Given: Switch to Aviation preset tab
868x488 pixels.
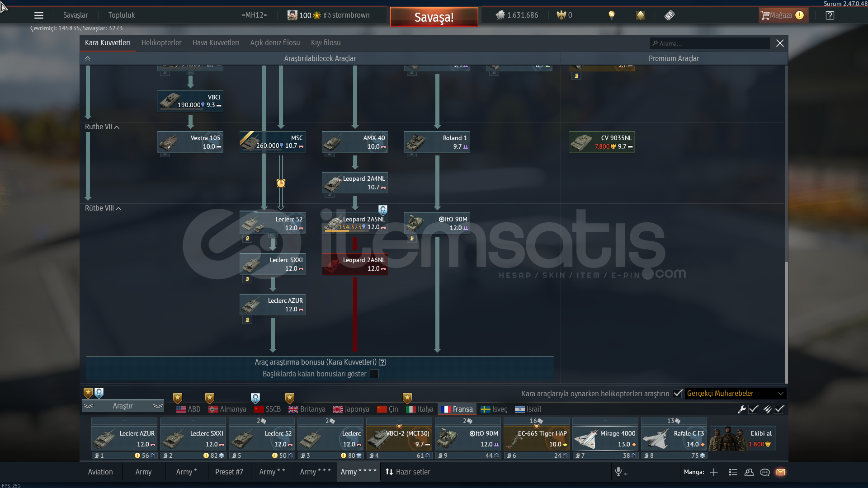Looking at the screenshot, I should [x=100, y=472].
